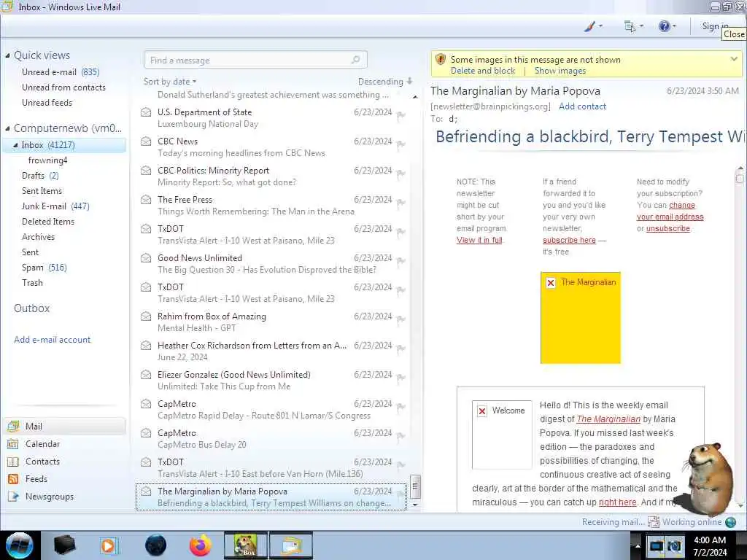
Task: Flag the Good News Unlimited message
Action: 400,261
